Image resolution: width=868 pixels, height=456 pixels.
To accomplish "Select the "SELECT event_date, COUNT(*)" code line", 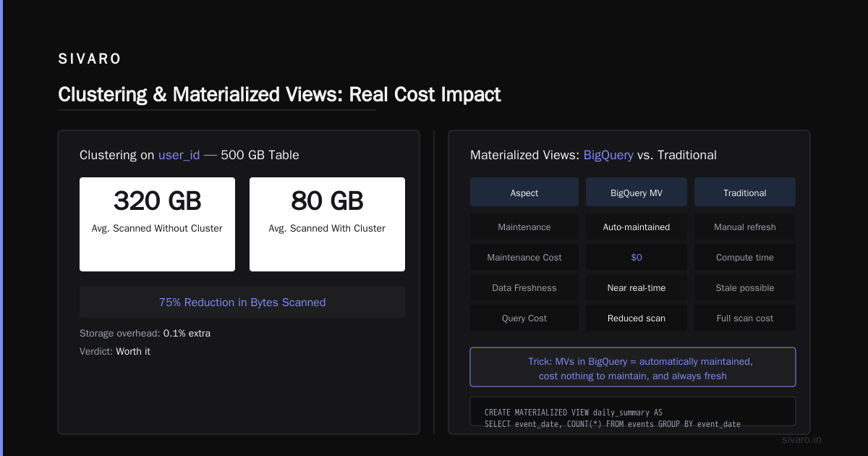I will coord(613,423).
